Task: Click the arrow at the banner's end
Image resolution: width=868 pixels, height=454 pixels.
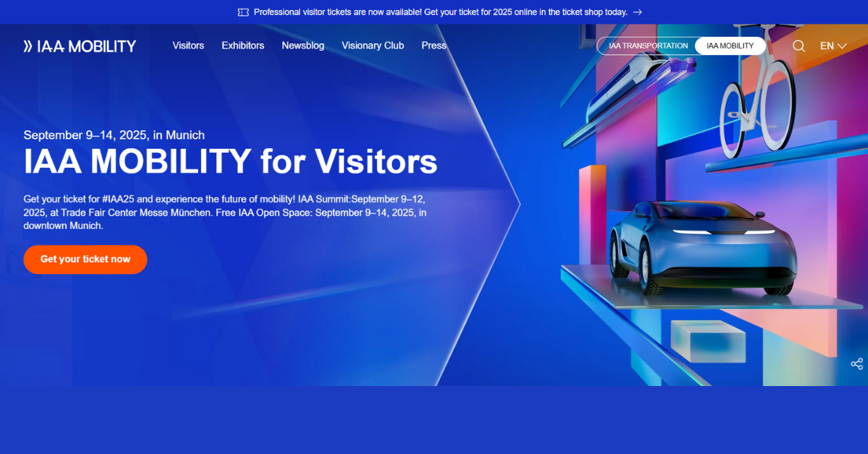Action: (637, 12)
